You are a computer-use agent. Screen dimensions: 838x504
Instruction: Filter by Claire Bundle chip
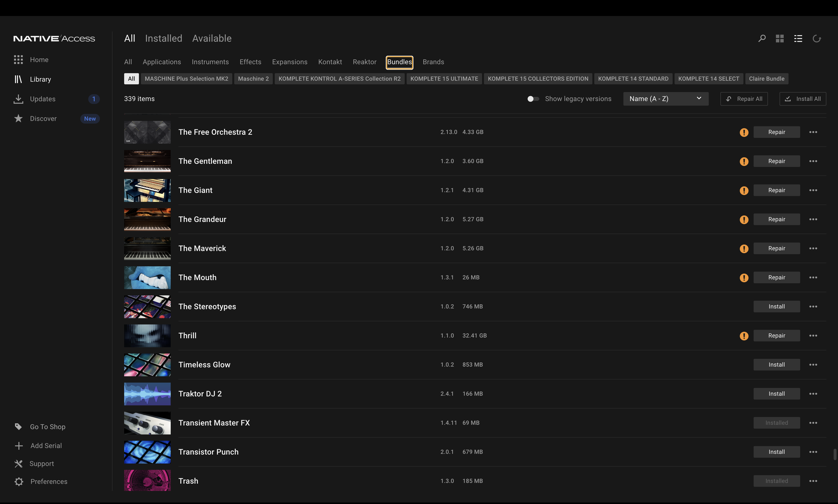click(x=767, y=79)
